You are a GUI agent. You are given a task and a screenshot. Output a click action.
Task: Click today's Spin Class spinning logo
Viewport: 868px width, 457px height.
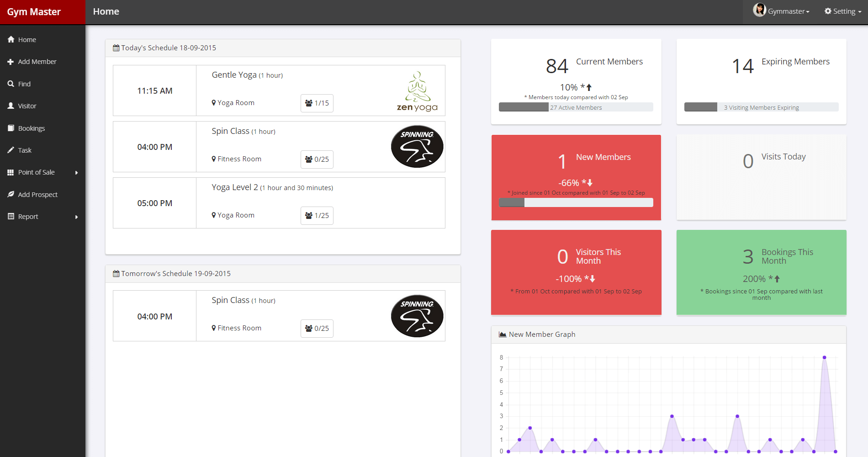coord(417,147)
